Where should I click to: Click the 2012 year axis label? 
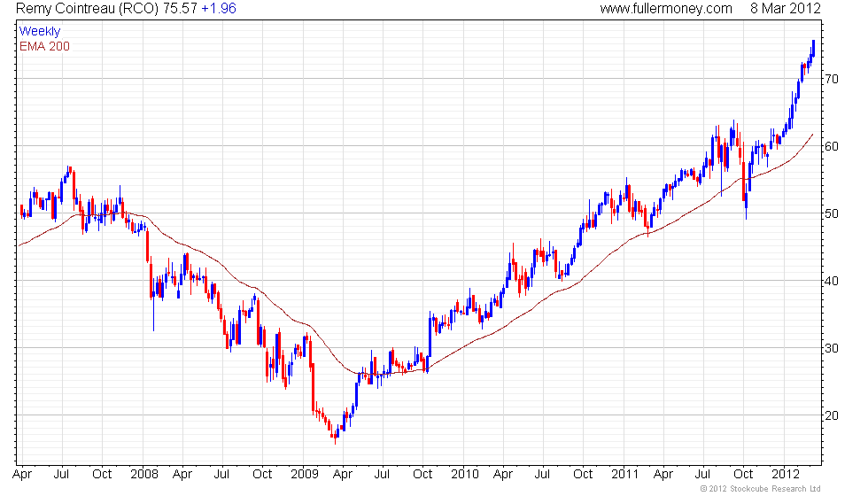pyautogui.click(x=786, y=475)
